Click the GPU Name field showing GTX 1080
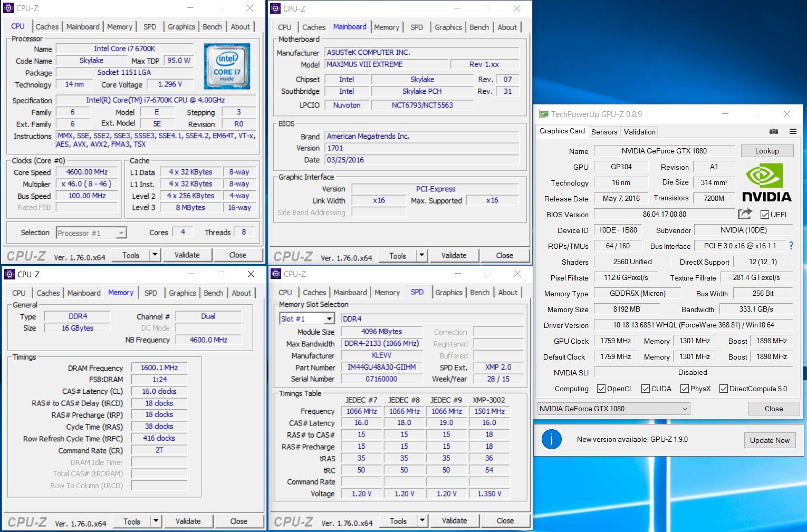 [x=664, y=151]
